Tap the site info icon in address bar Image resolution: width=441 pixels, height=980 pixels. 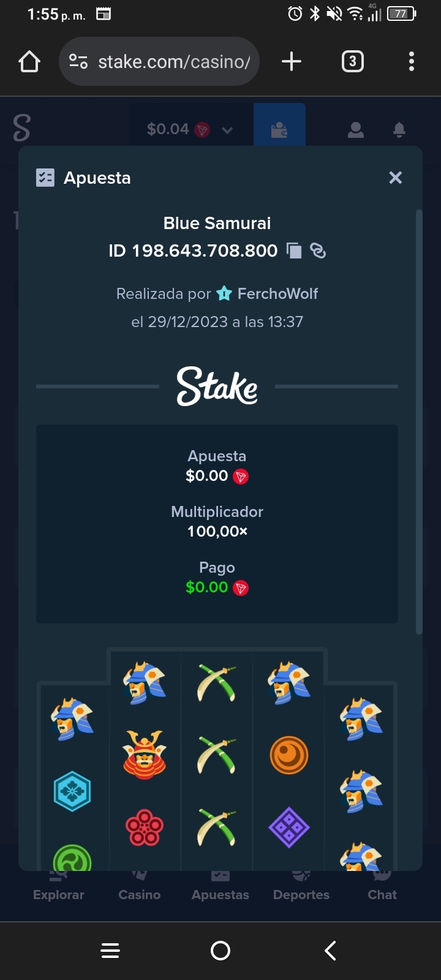tap(78, 61)
